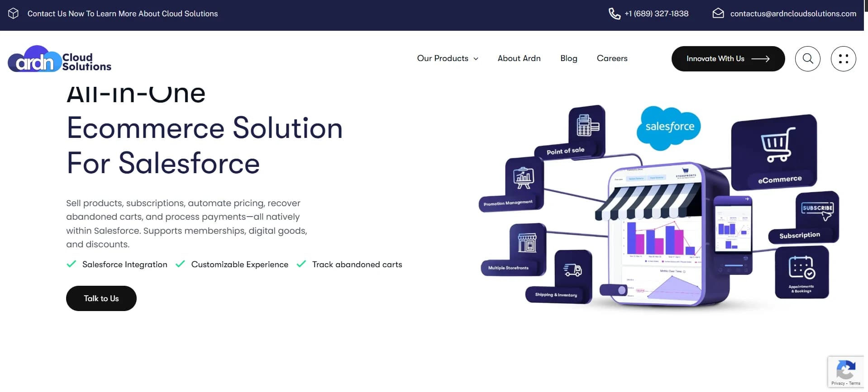Click the "Salesforce Integration" feature text
868x392 pixels.
click(125, 264)
